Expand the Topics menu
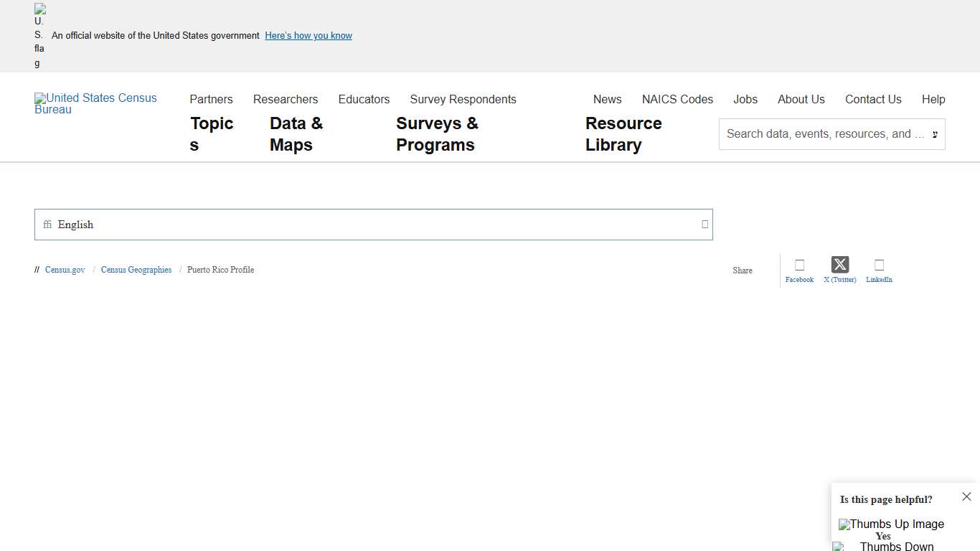The image size is (980, 551). pos(212,134)
